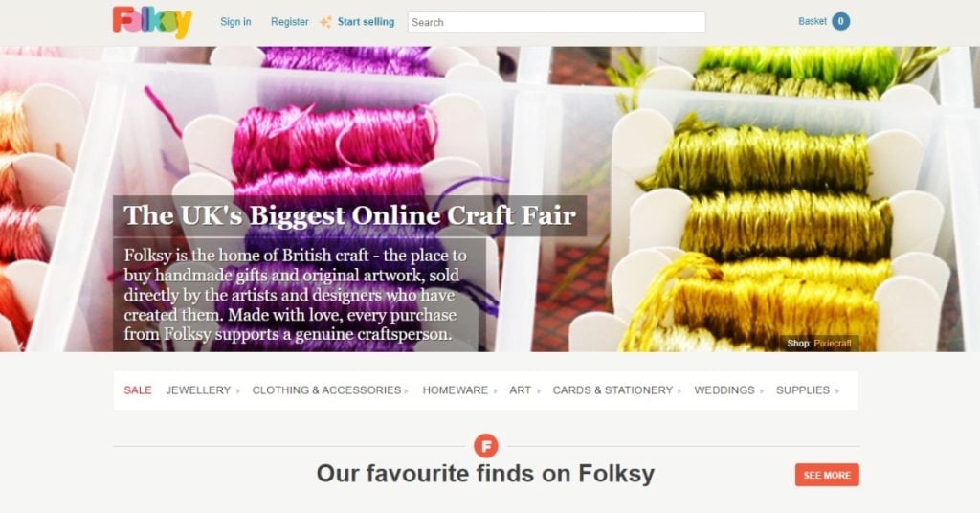Expand the Weddings submenu arrow
980x513 pixels.
point(762,391)
